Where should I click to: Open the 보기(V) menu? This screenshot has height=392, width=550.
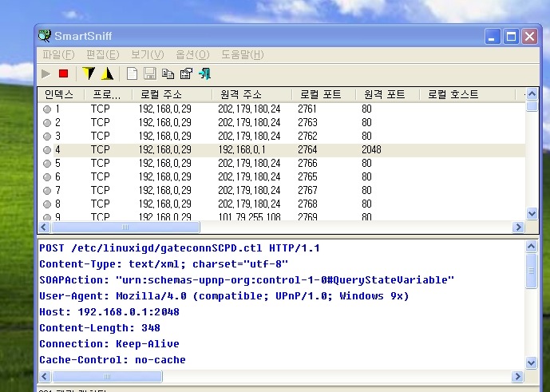(x=147, y=54)
